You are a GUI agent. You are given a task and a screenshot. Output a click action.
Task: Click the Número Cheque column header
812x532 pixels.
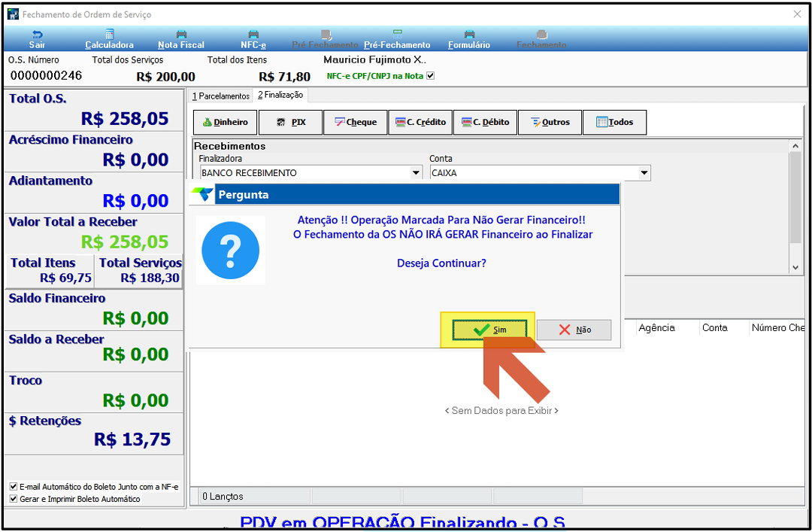click(778, 328)
